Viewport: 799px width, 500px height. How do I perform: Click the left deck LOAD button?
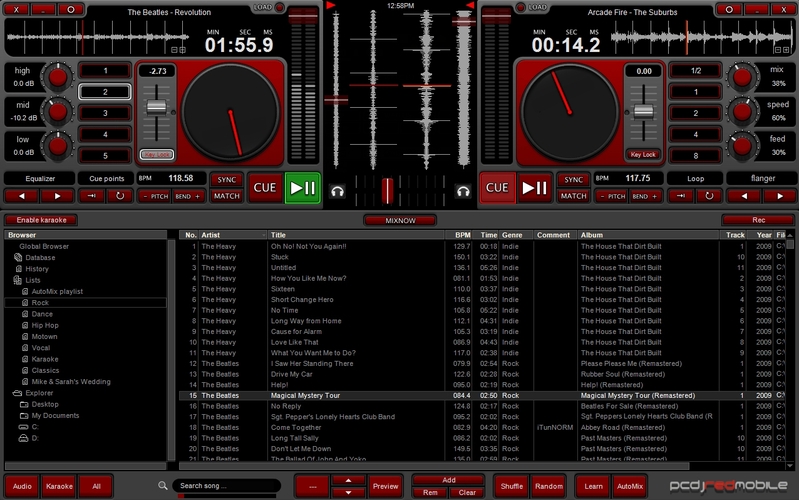(x=262, y=8)
